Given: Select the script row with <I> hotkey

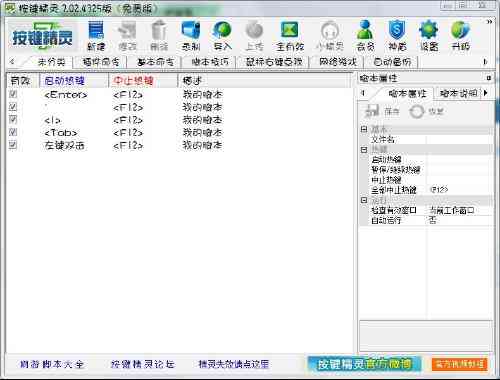Looking at the screenshot, I should 180,120.
